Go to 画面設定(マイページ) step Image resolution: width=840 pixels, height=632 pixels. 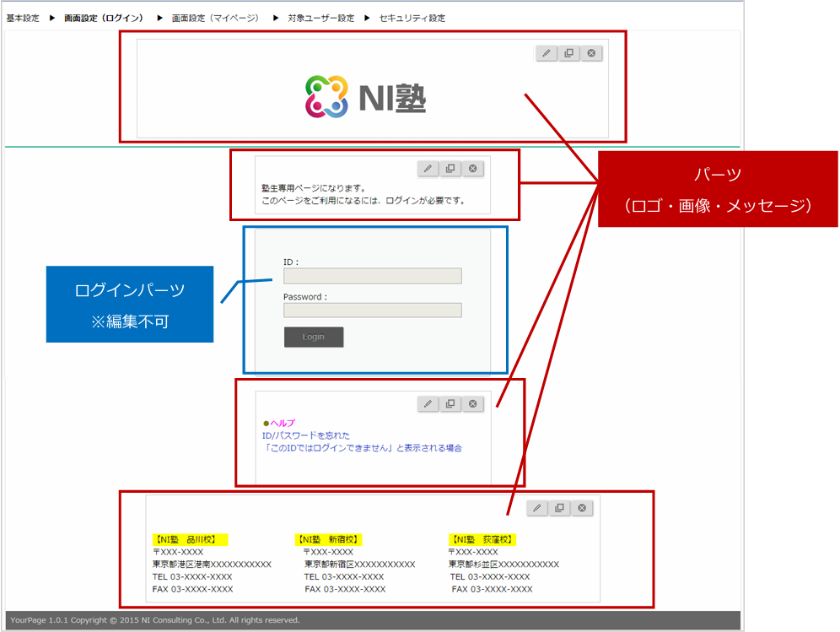point(215,18)
